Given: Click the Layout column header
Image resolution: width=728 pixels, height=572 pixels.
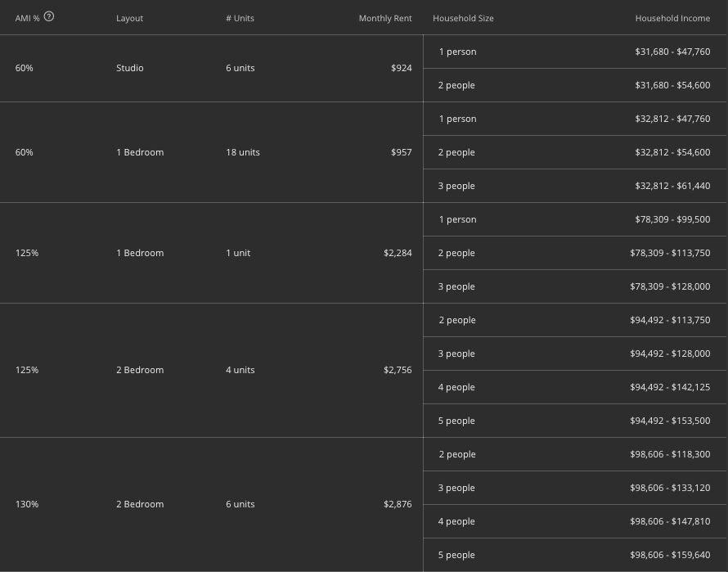Looking at the screenshot, I should 129,18.
